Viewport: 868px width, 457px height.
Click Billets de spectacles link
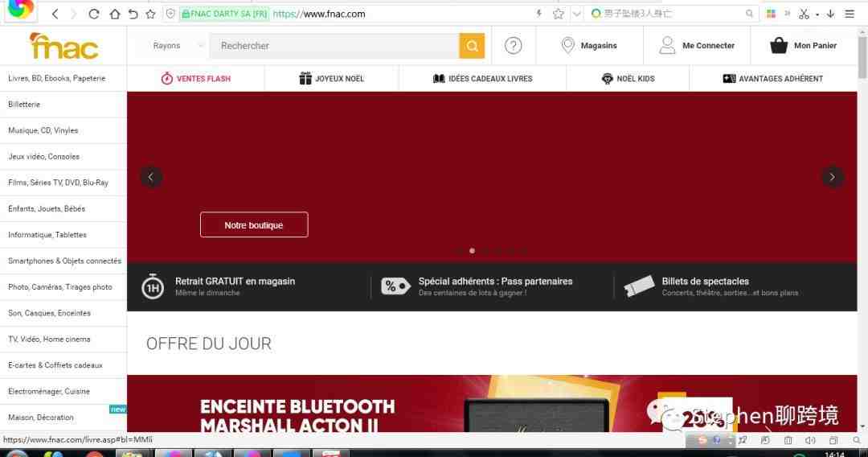tap(706, 282)
